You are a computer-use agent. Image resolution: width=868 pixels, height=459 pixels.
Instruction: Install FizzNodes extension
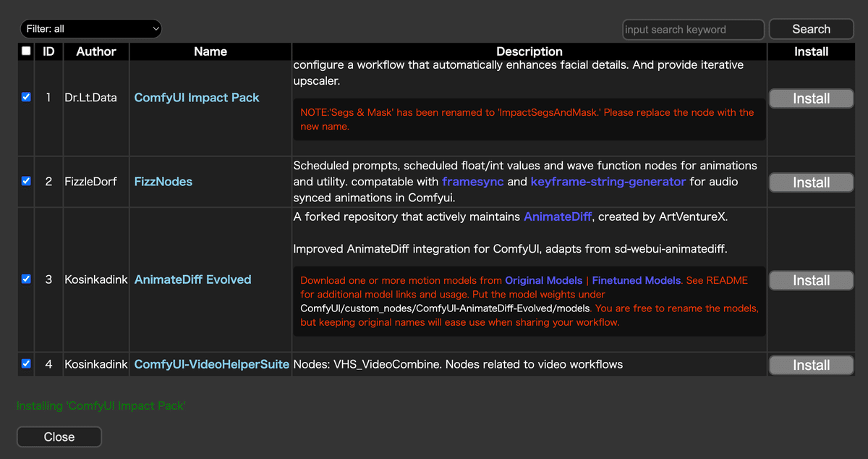click(x=811, y=182)
